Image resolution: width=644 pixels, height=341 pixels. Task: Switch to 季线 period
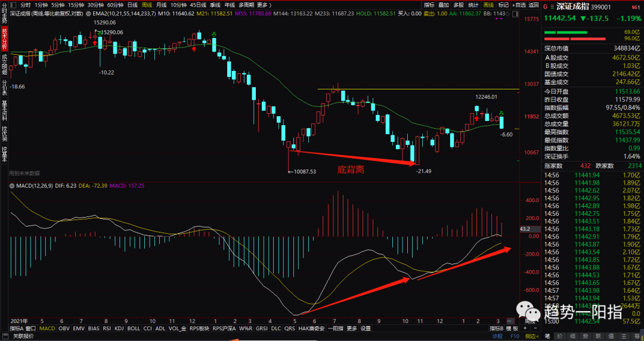pos(215,5)
